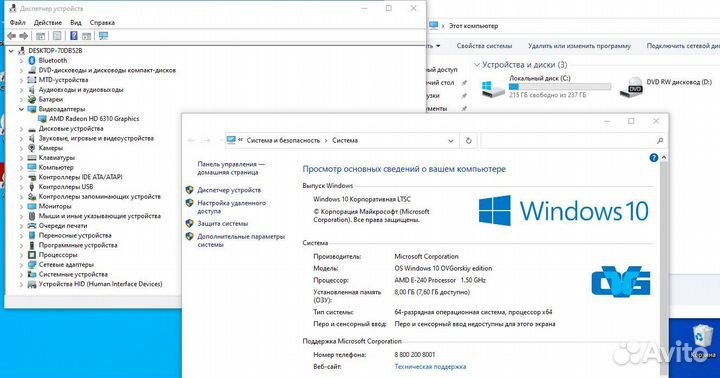This screenshot has width=720, height=378.
Task: Expand the Компьютер category
Action: click(x=21, y=167)
